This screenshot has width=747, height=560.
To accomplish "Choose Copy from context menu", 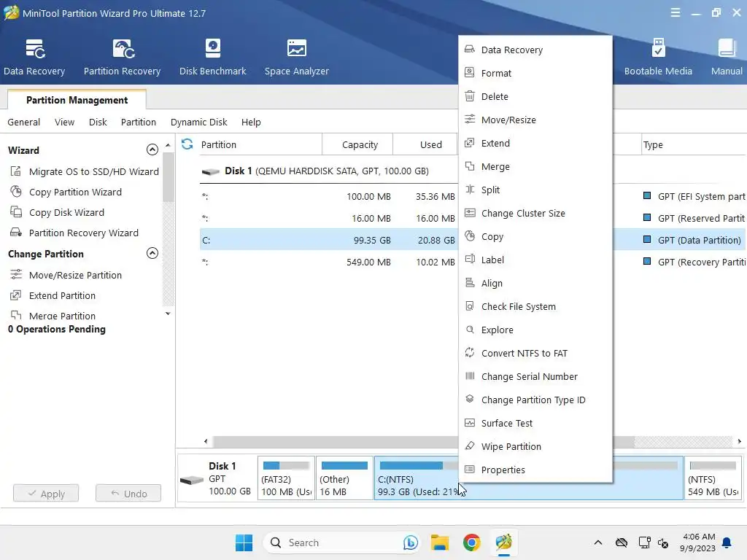I will click(535, 236).
